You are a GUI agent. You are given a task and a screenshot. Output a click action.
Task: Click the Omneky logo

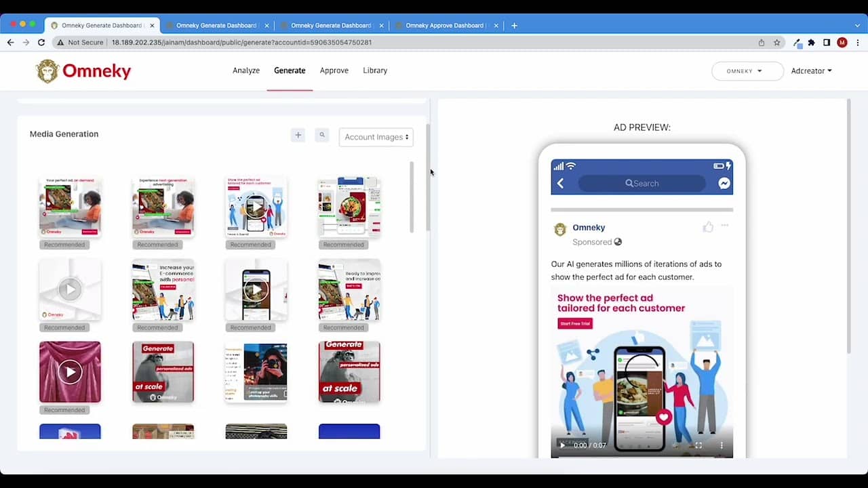pos(83,71)
